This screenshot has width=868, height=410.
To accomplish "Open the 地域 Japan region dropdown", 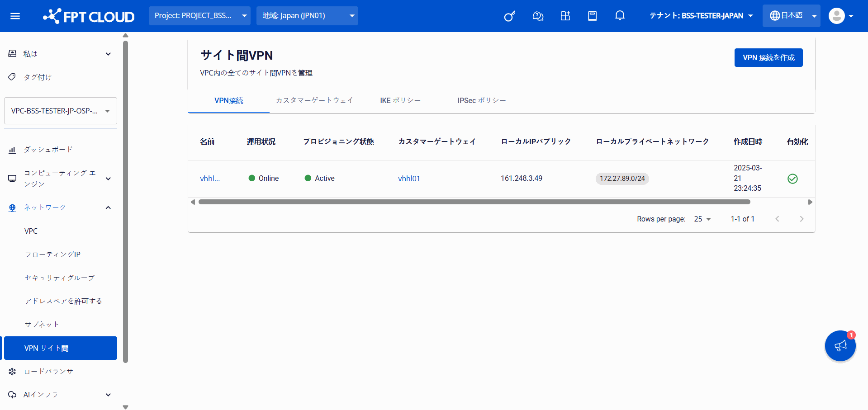I will coord(307,16).
